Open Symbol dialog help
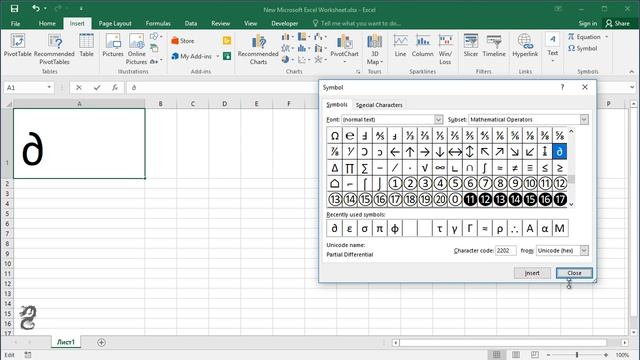640x360 pixels. [562, 87]
